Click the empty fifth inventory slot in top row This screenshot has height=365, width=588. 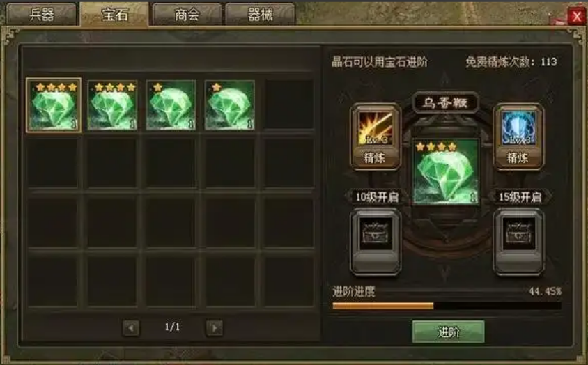[x=288, y=105]
